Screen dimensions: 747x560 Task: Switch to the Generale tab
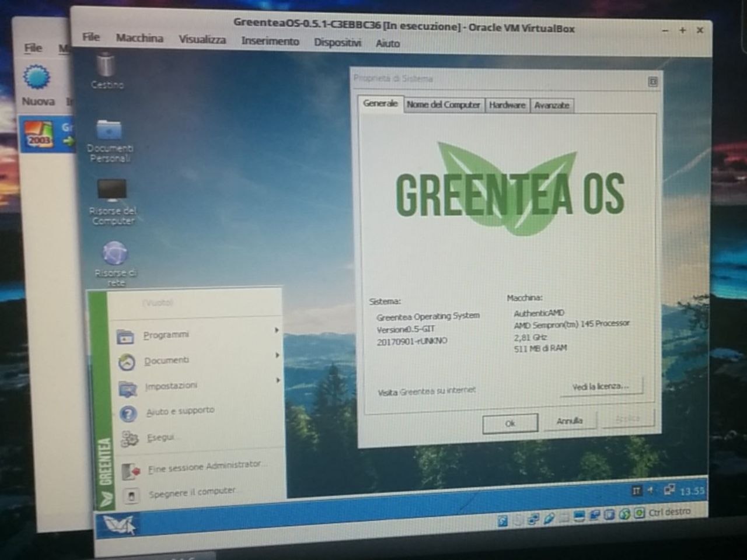click(x=380, y=103)
